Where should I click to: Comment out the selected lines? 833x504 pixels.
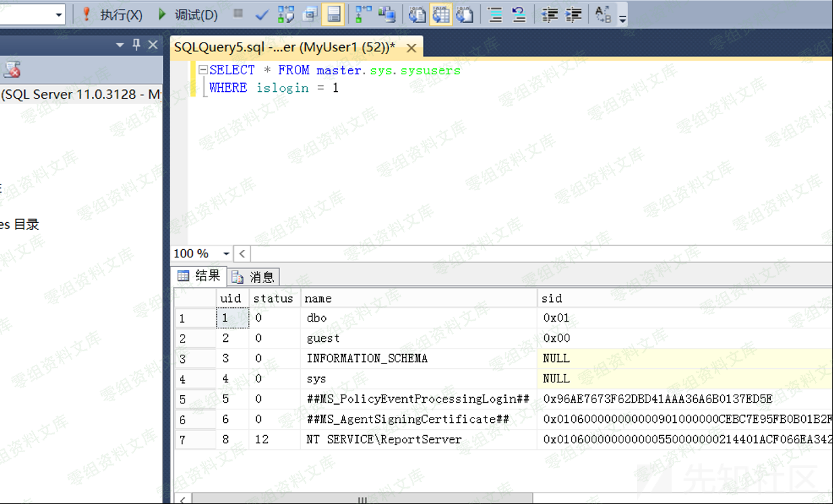coord(495,15)
